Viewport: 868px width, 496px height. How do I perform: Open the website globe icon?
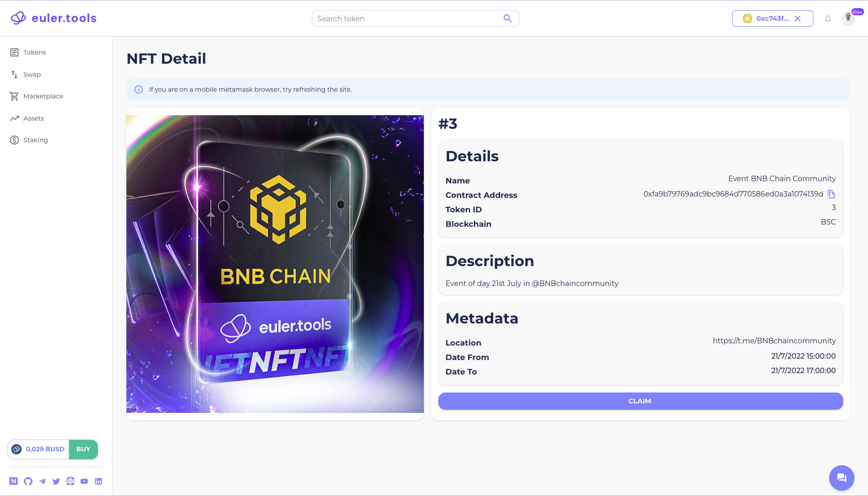(x=70, y=481)
